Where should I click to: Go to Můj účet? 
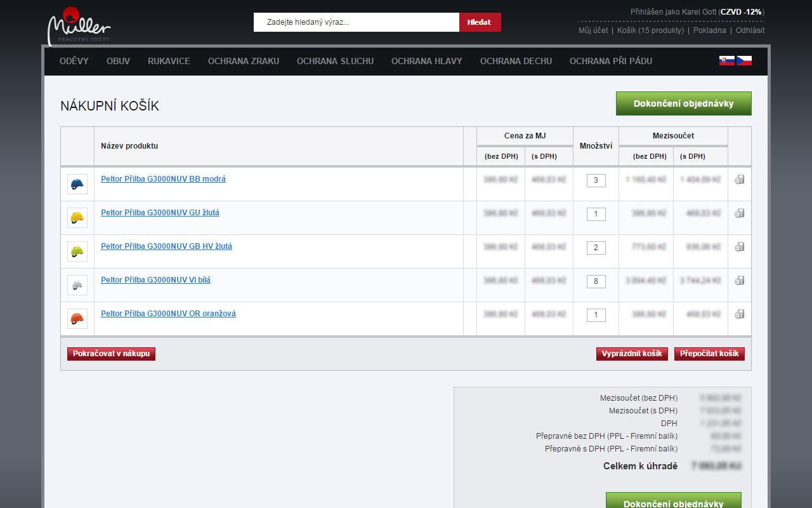click(x=593, y=30)
